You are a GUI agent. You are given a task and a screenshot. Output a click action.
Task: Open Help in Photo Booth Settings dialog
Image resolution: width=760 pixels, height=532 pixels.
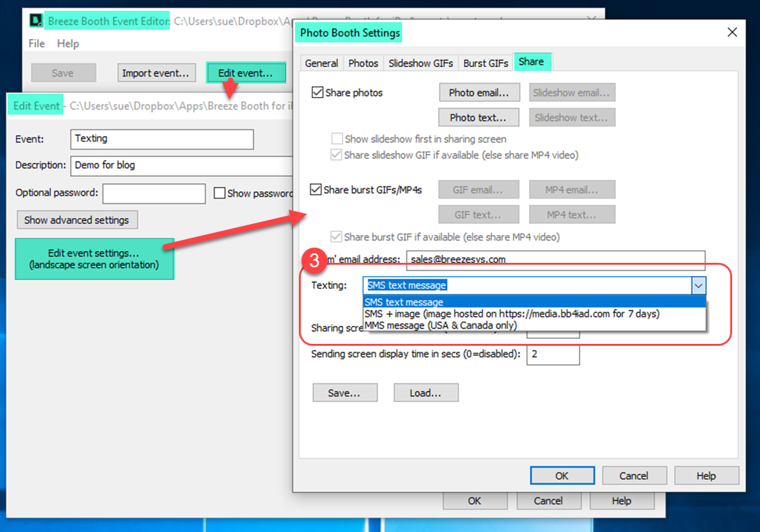tap(706, 476)
